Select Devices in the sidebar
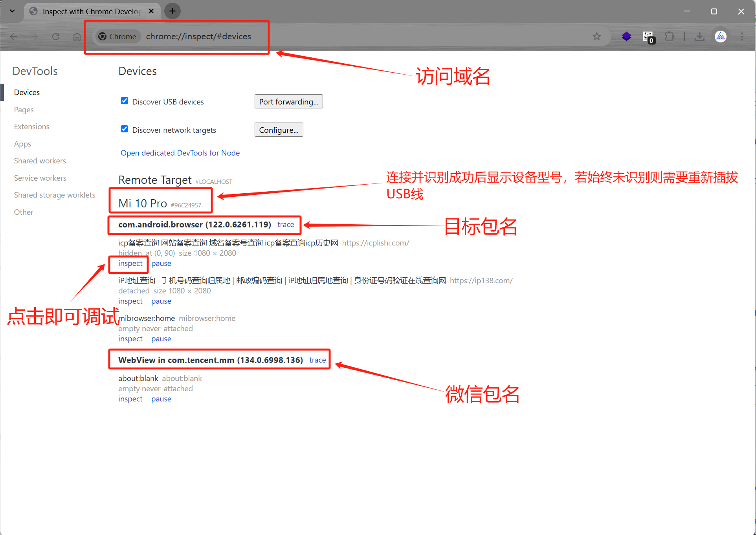The width and height of the screenshot is (756, 535). click(x=27, y=92)
